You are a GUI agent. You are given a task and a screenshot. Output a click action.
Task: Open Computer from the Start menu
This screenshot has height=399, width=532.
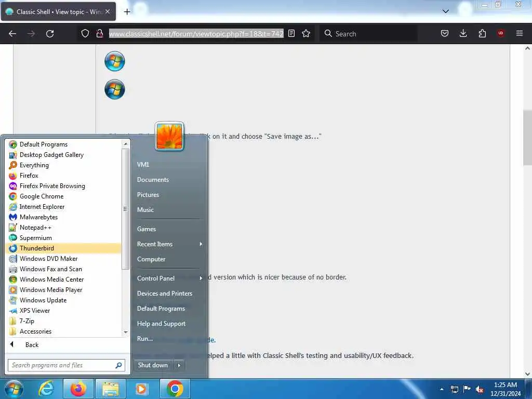pyautogui.click(x=151, y=259)
